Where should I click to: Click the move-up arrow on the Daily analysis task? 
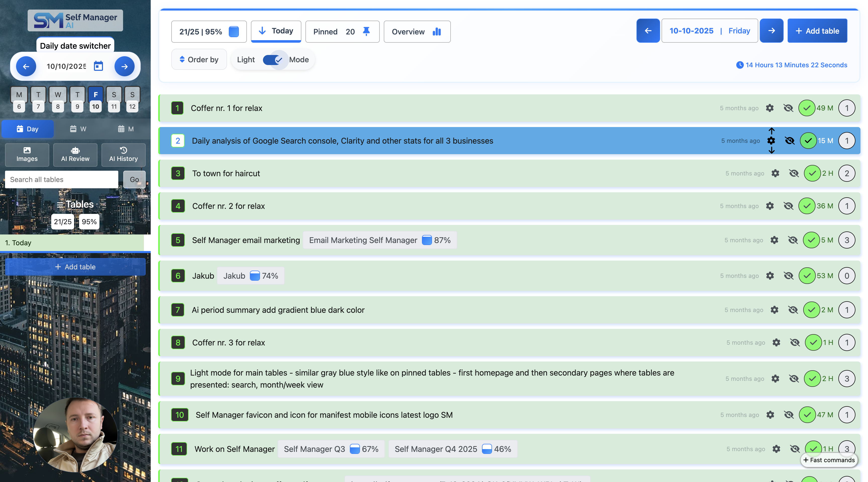click(x=772, y=131)
